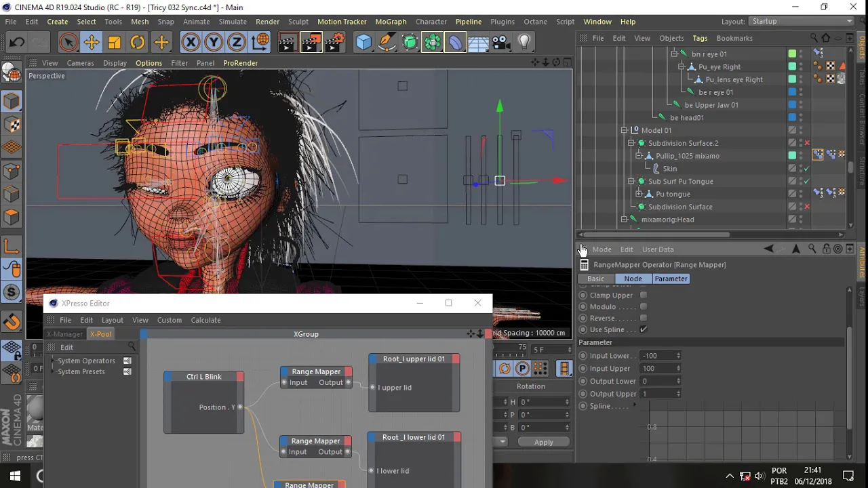Click the lock icon in Attribute Manager
This screenshot has height=488, width=868.
[826, 249]
